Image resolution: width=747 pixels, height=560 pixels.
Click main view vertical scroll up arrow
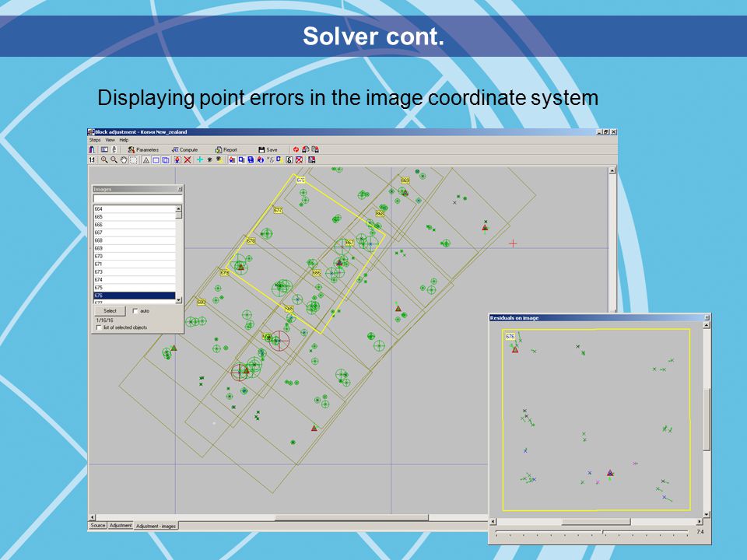click(x=612, y=170)
